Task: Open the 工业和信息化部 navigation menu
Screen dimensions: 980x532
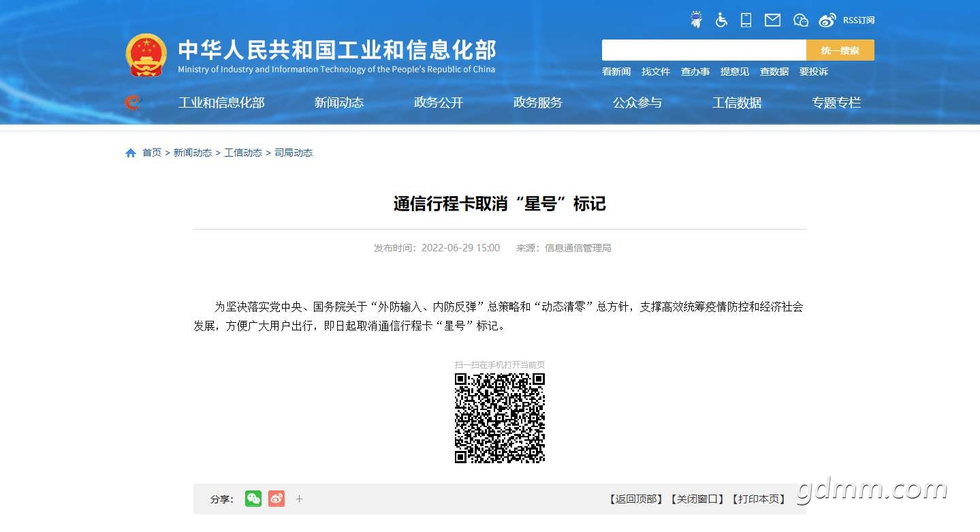Action: point(221,103)
